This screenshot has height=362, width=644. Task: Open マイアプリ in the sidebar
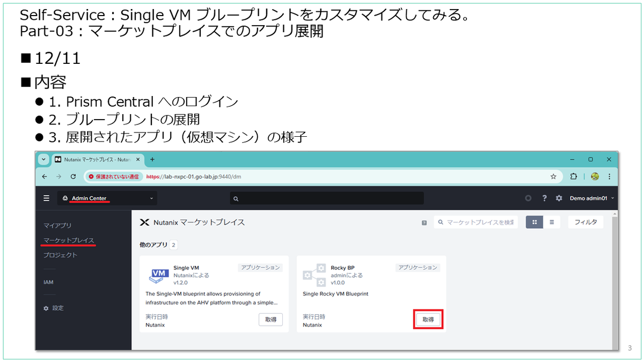click(57, 225)
